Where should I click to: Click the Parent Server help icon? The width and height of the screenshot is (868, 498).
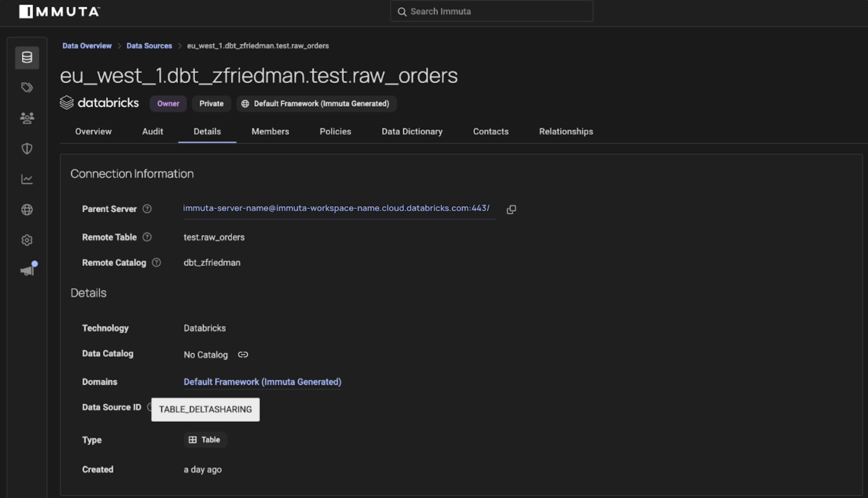(x=147, y=209)
